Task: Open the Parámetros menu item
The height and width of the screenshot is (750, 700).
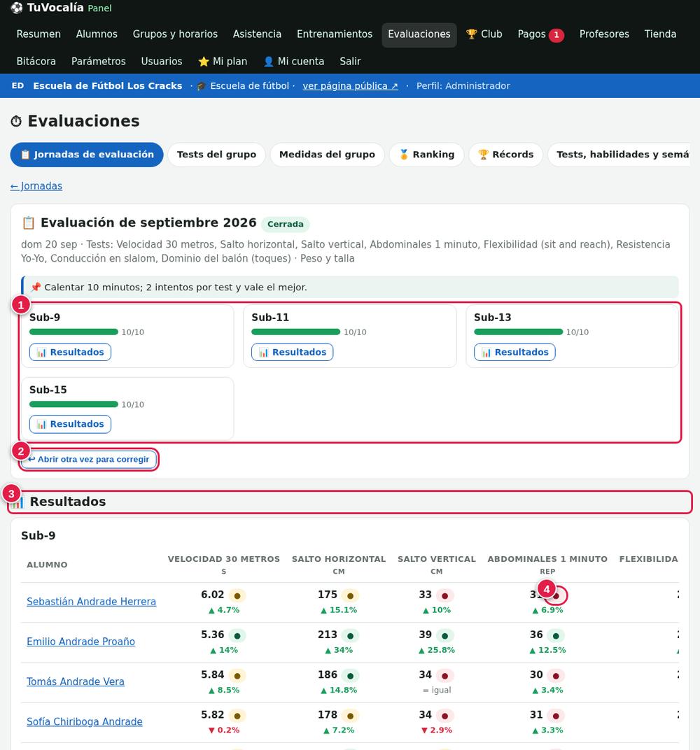Action: 99,62
